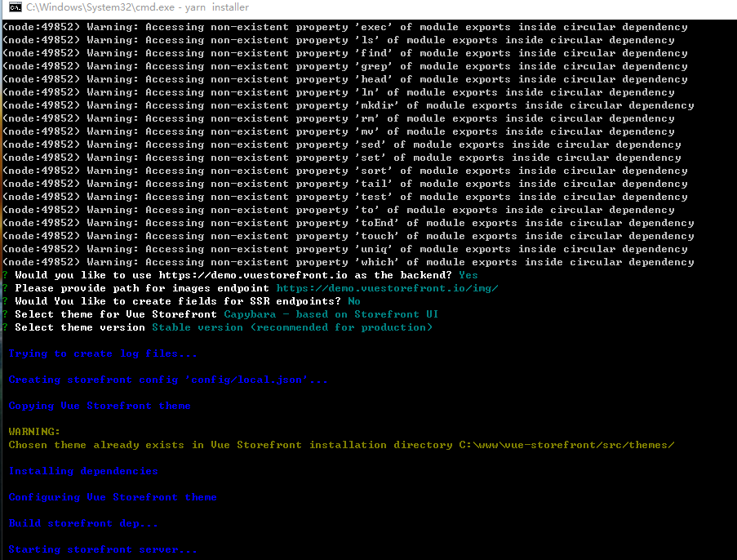Click 'Starting storefront server...' line
The image size is (737, 560).
click(103, 549)
